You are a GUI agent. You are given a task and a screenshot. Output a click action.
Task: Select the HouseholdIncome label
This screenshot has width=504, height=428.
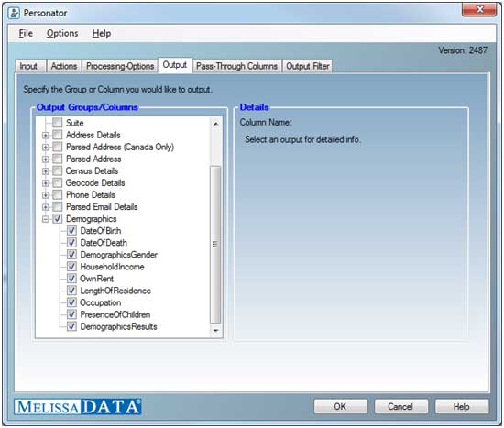tap(112, 267)
